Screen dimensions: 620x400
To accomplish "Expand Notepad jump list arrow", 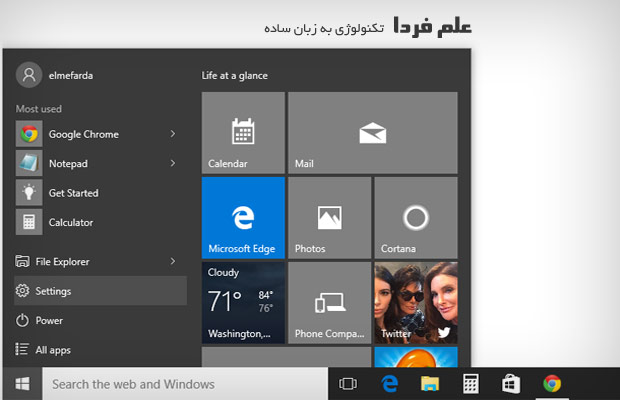I will click(x=173, y=163).
